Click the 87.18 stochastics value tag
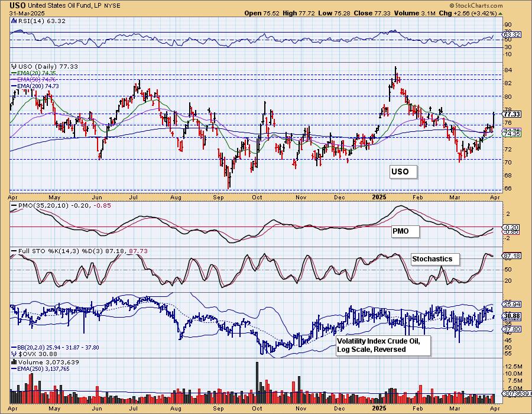Viewport: 532px width, 414px height. tap(512, 256)
